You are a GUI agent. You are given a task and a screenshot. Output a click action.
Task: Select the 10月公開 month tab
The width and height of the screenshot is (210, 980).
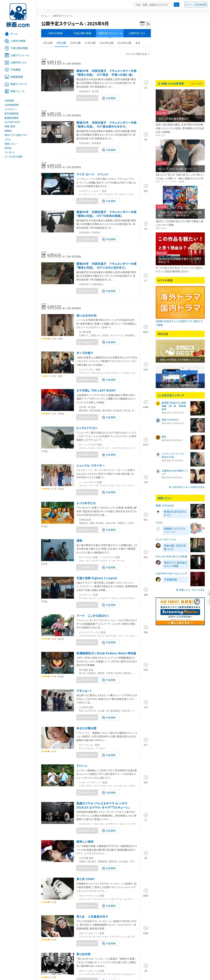click(75, 43)
